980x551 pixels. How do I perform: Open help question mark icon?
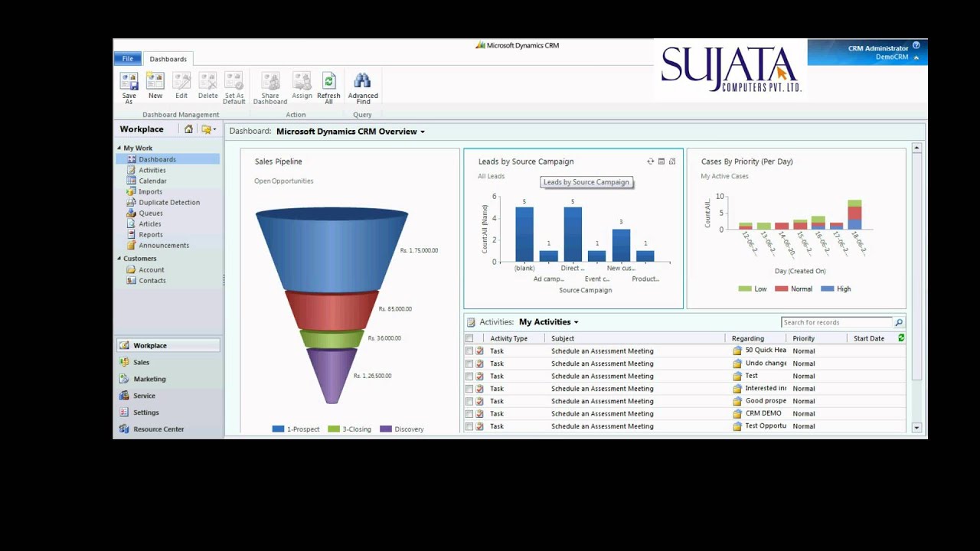point(916,46)
